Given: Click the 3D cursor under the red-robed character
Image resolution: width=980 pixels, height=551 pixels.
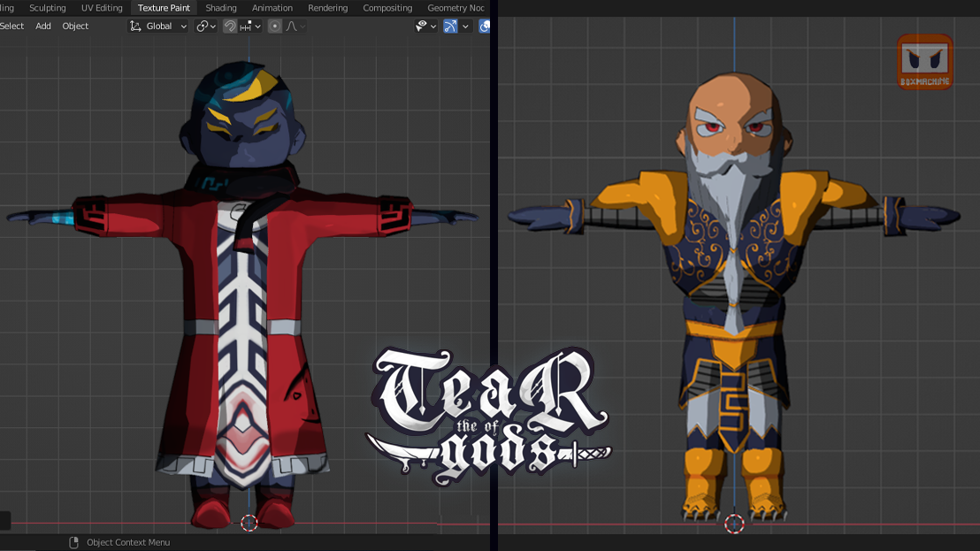Looking at the screenshot, I should point(249,523).
